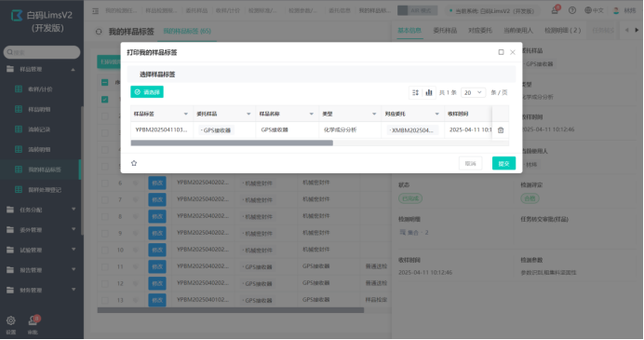Open the 留样处理登记 sidebar table icon

(x=19, y=189)
